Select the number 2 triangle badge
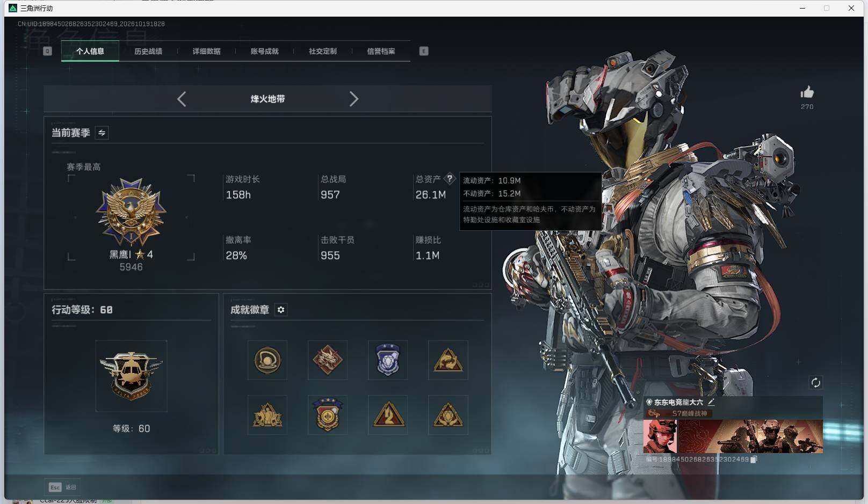 388,415
